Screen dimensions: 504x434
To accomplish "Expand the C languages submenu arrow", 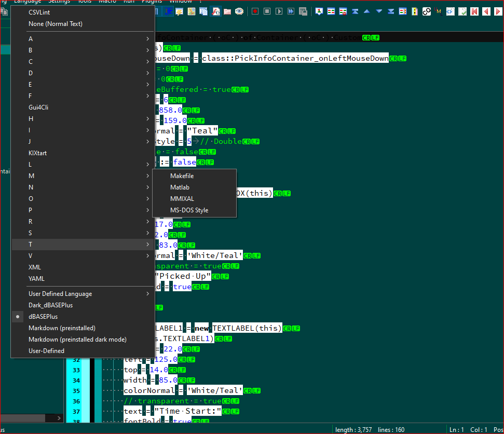I will [x=147, y=61].
